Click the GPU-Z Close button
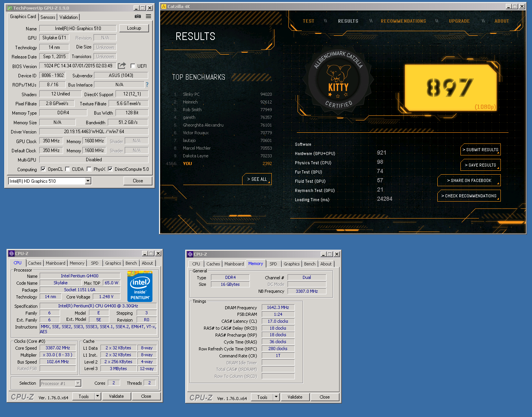 click(x=138, y=181)
